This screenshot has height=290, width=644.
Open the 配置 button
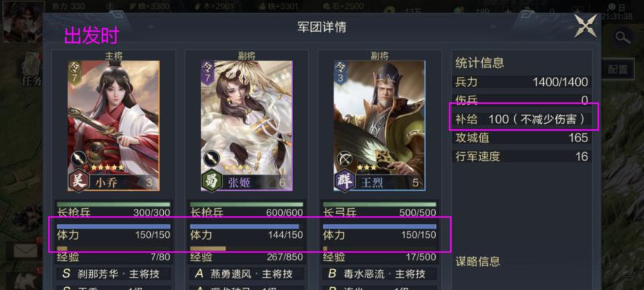617,69
